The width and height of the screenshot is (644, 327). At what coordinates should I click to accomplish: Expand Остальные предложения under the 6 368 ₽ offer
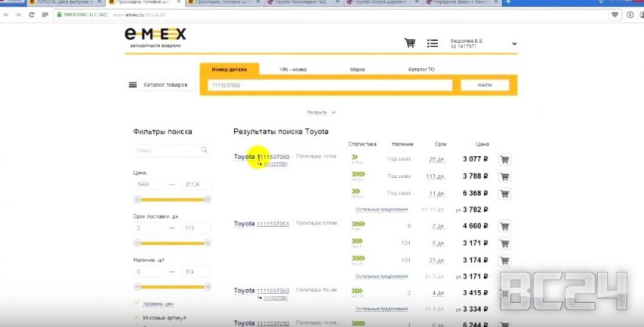pos(382,209)
